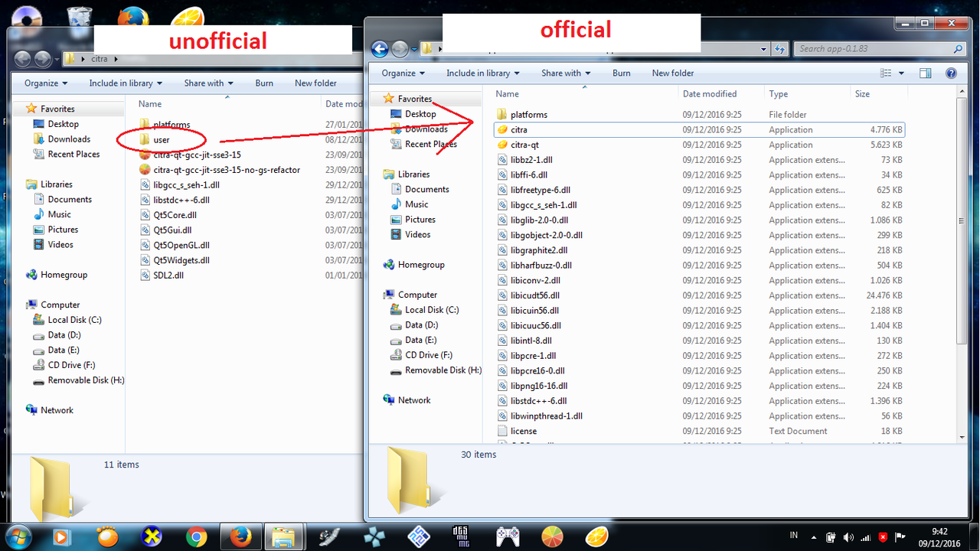
Task: Open the gamepad app in taskbar
Action: 507,537
